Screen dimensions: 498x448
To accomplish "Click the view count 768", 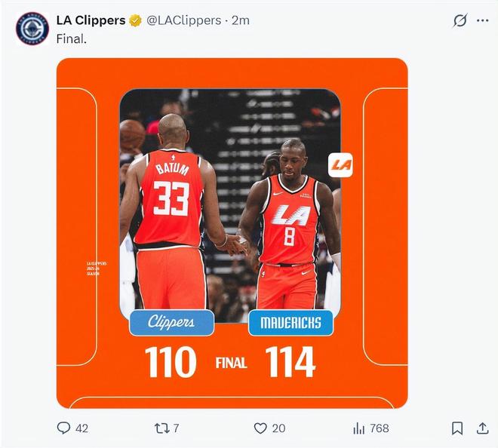I will (380, 428).
